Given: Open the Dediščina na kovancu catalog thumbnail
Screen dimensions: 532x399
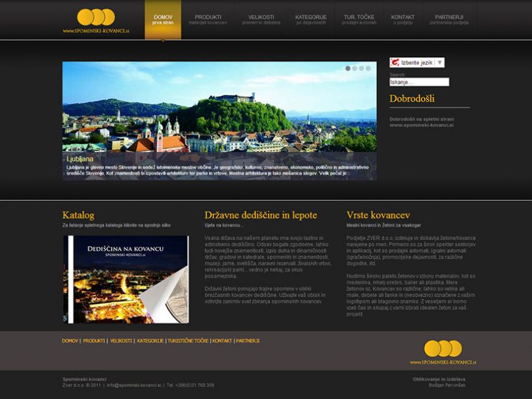Looking at the screenshot, I should click(125, 279).
